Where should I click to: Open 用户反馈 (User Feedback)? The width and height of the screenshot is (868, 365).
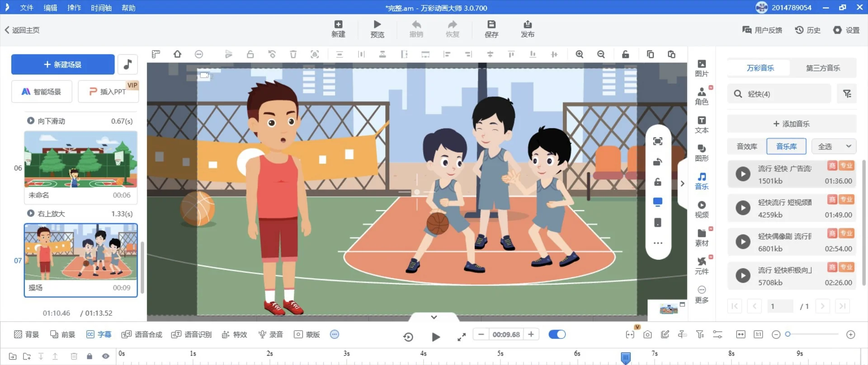point(762,30)
